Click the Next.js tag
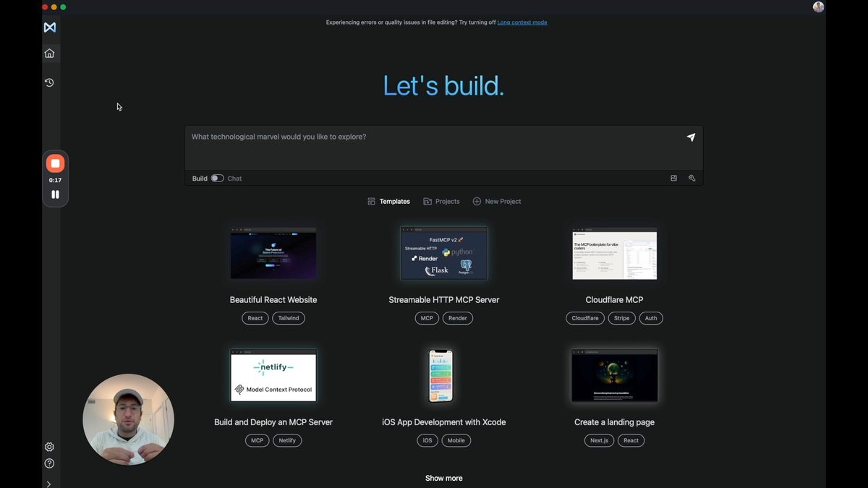 pos(600,440)
